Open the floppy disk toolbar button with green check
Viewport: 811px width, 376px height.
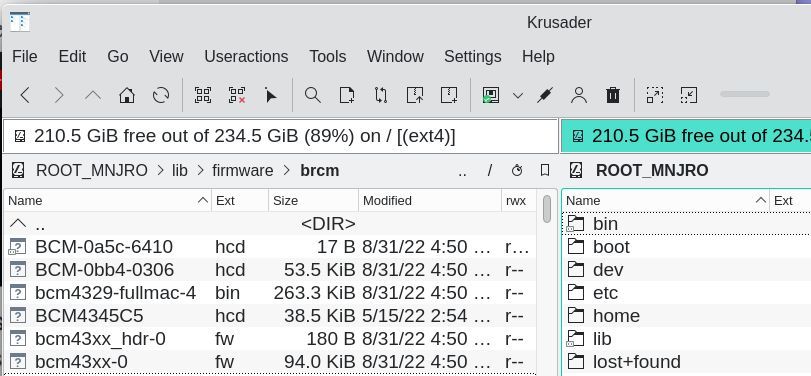[490, 95]
